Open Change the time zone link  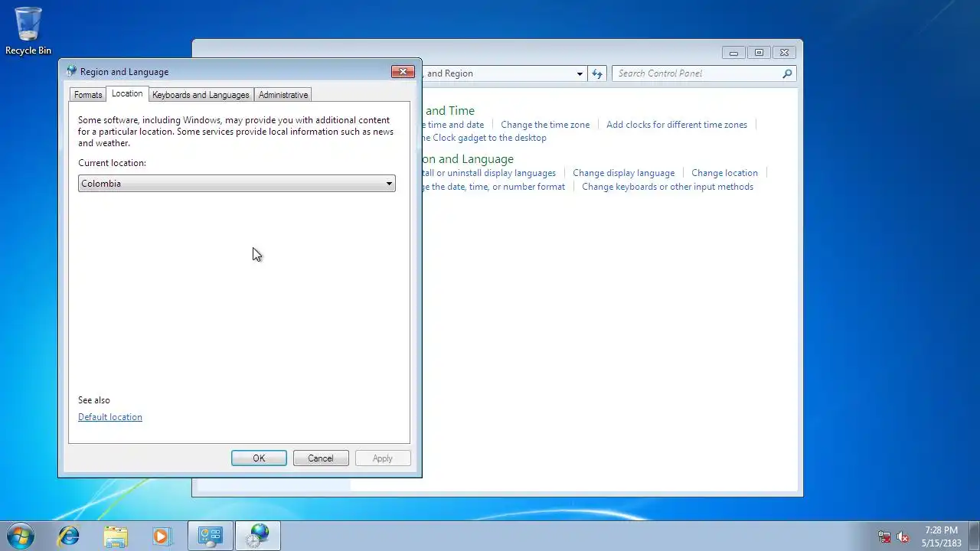coord(545,125)
